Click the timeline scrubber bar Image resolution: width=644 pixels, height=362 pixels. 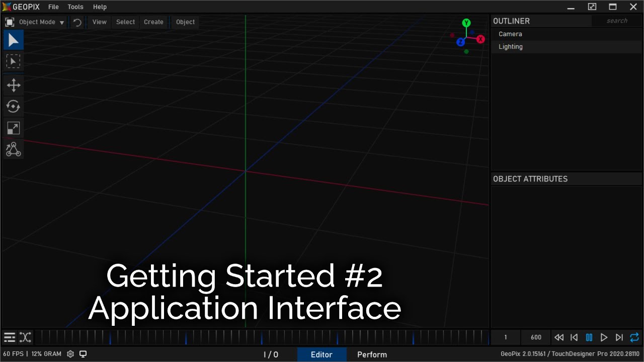[x=262, y=337]
